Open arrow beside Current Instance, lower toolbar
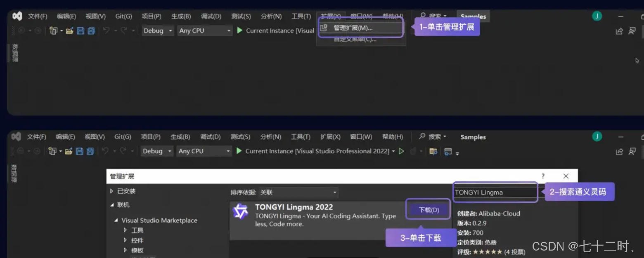Screen dimensions: 644x258 [393, 151]
